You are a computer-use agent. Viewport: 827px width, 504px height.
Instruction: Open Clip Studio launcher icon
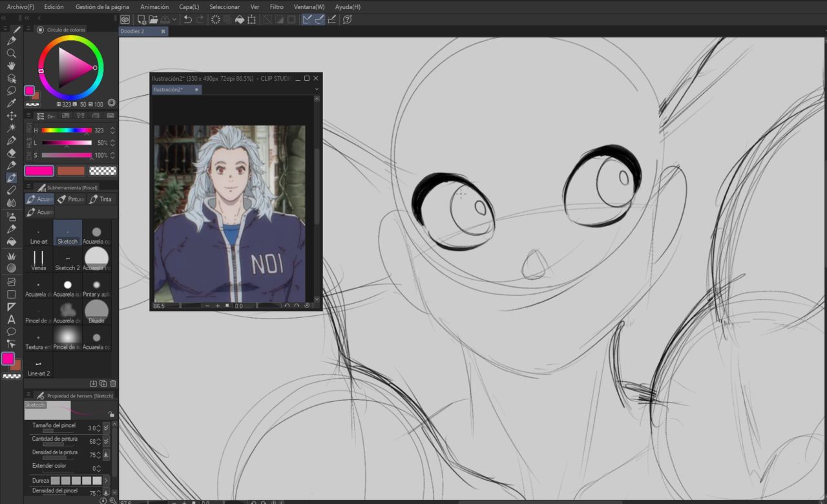point(125,19)
